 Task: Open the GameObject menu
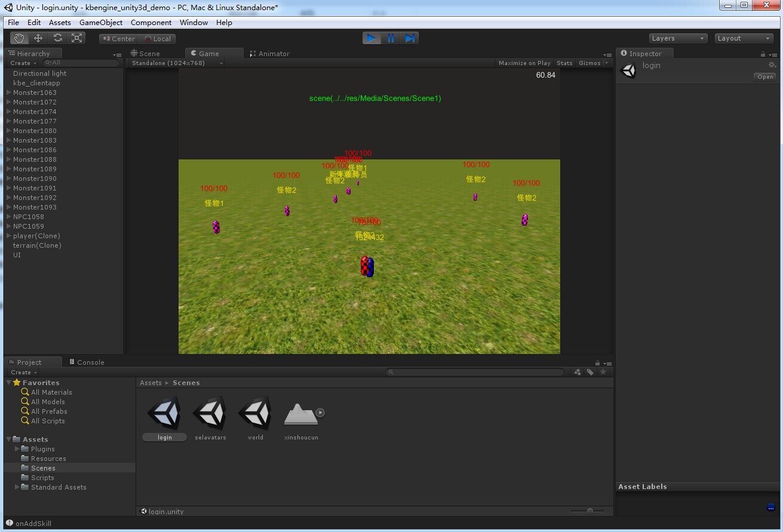(x=100, y=22)
